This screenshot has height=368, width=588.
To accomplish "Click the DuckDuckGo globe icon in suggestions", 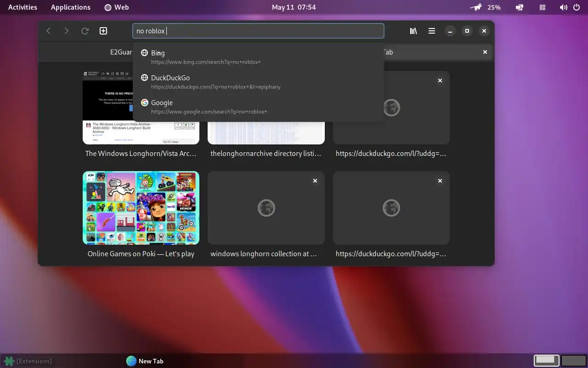I will tap(144, 78).
